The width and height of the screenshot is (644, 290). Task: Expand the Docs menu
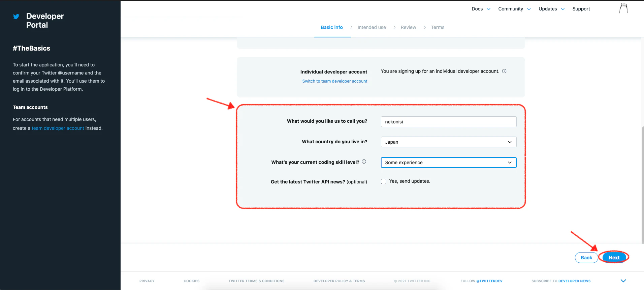(481, 9)
